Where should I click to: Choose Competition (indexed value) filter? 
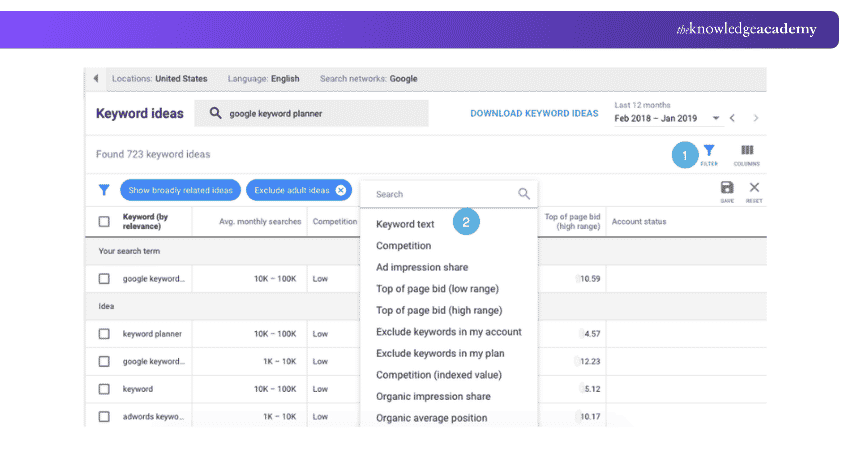click(x=439, y=375)
